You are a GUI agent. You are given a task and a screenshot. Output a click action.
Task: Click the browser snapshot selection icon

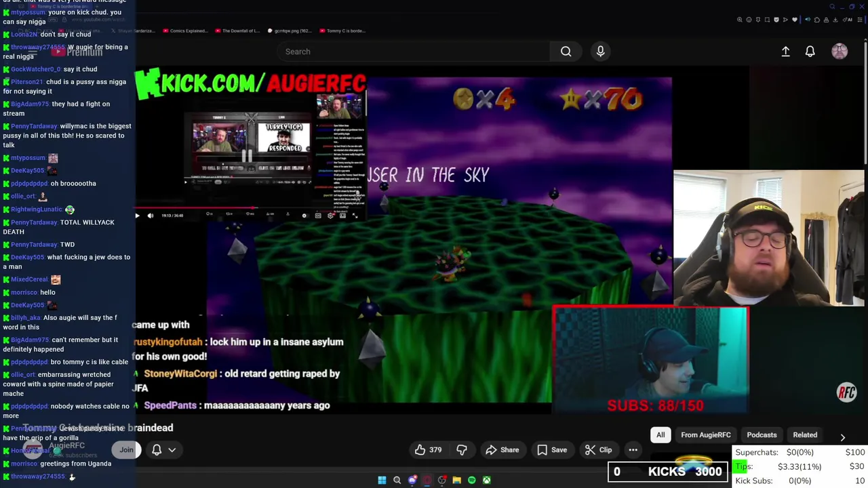click(767, 20)
